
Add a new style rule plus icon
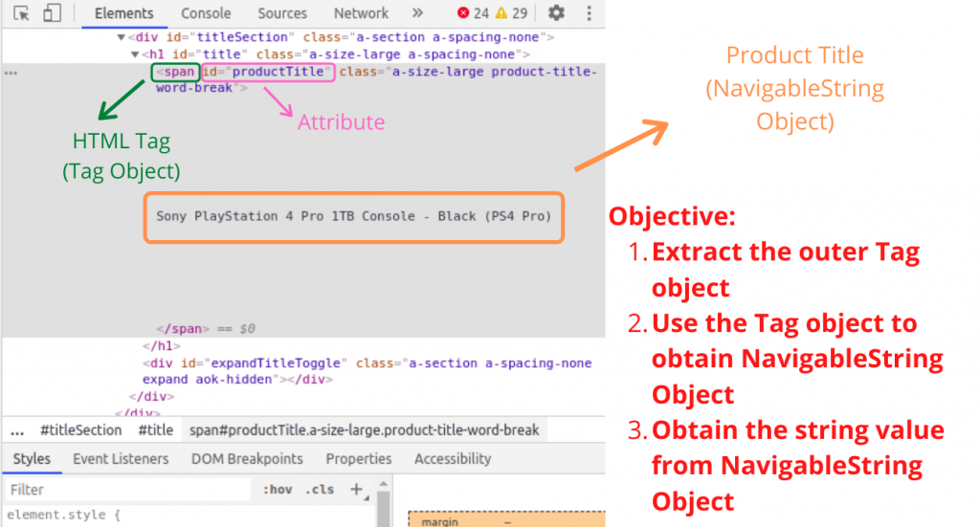357,490
